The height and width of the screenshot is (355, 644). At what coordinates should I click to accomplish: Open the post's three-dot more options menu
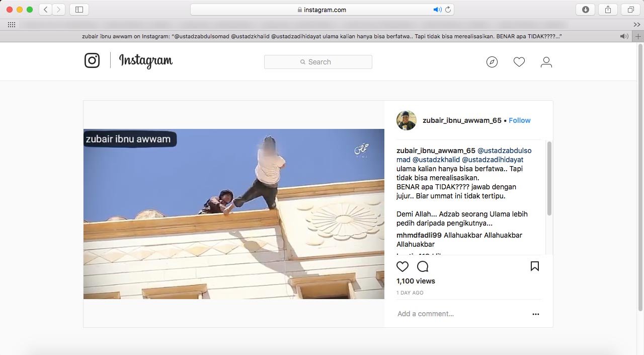[536, 314]
